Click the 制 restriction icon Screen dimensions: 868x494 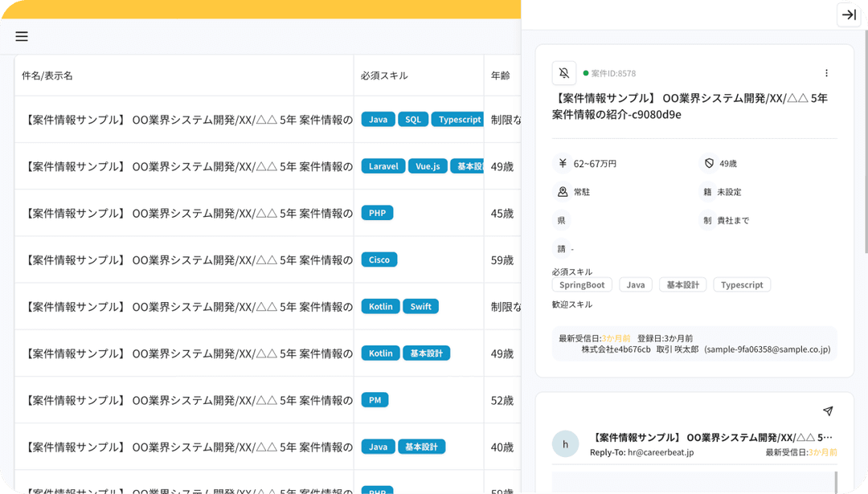pos(707,220)
